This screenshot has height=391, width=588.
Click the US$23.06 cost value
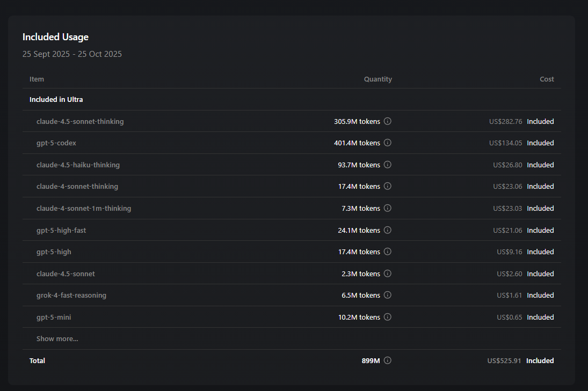click(507, 187)
